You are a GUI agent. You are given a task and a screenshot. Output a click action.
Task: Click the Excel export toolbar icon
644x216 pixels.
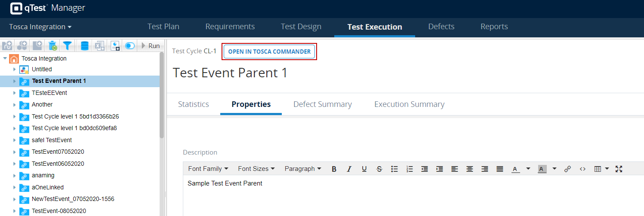pos(100,46)
